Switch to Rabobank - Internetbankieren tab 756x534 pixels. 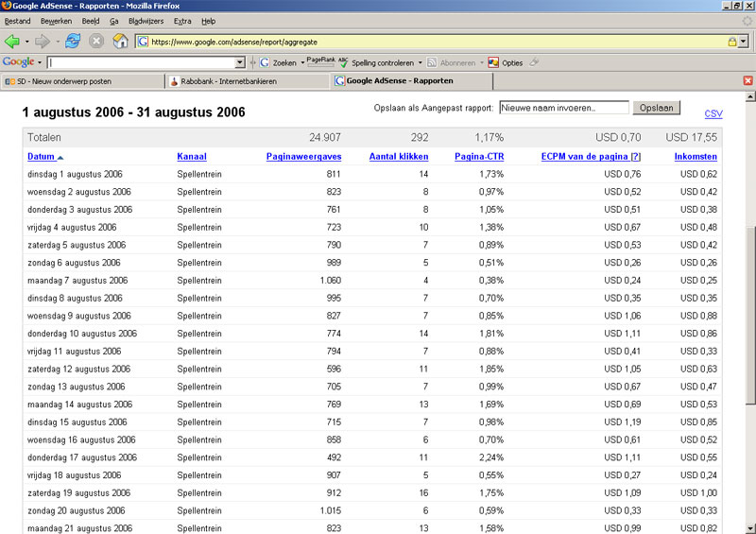pyautogui.click(x=248, y=81)
